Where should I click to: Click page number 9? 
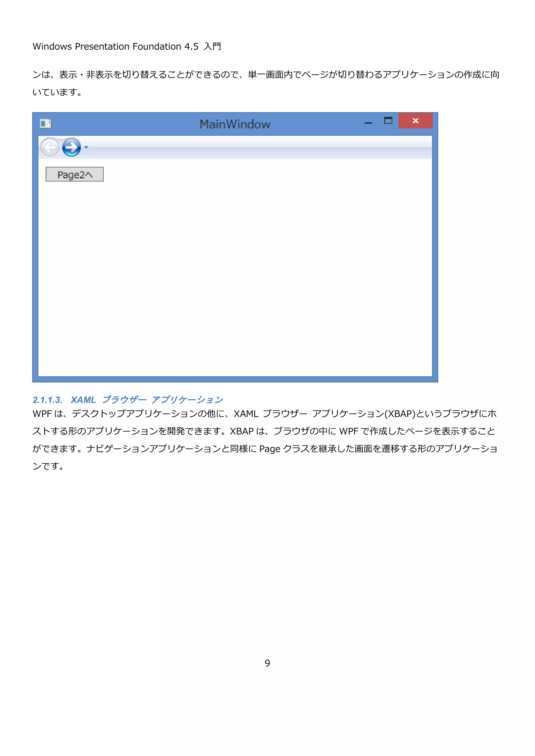coord(267,663)
